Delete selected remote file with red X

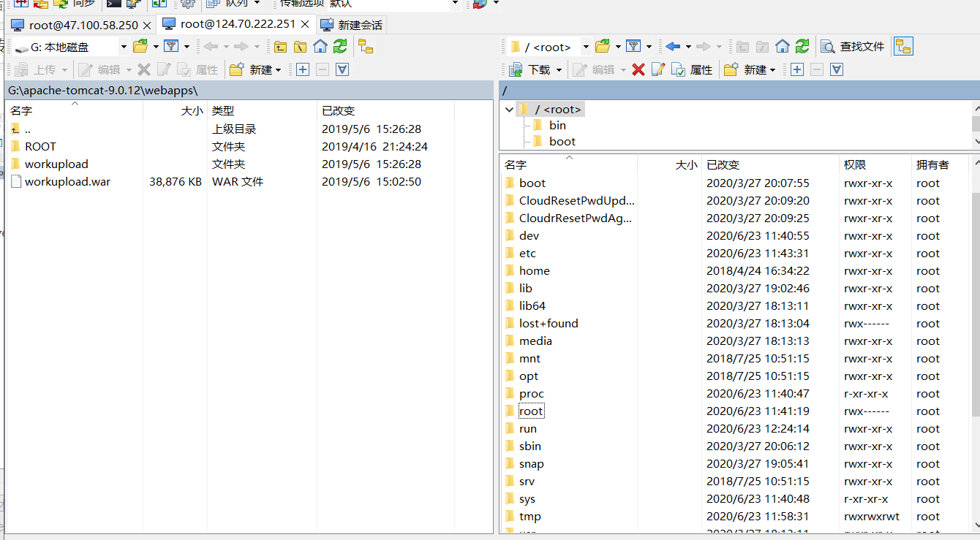pos(638,69)
